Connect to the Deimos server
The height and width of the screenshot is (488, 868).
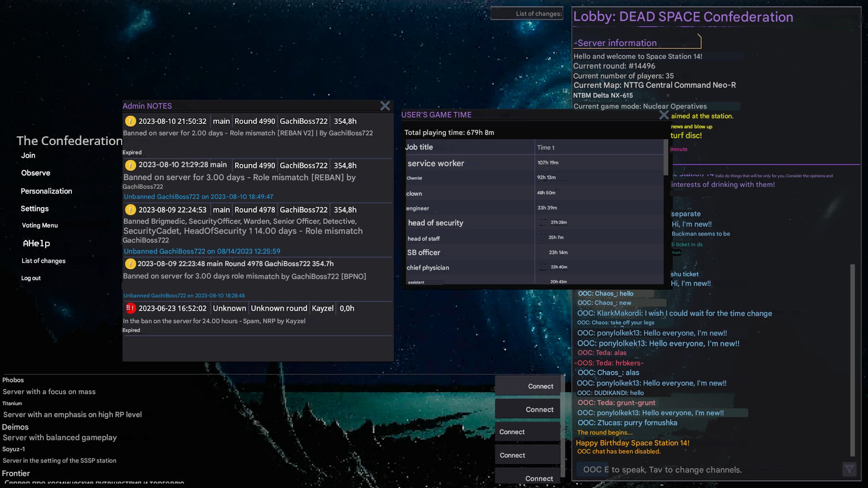(528, 432)
